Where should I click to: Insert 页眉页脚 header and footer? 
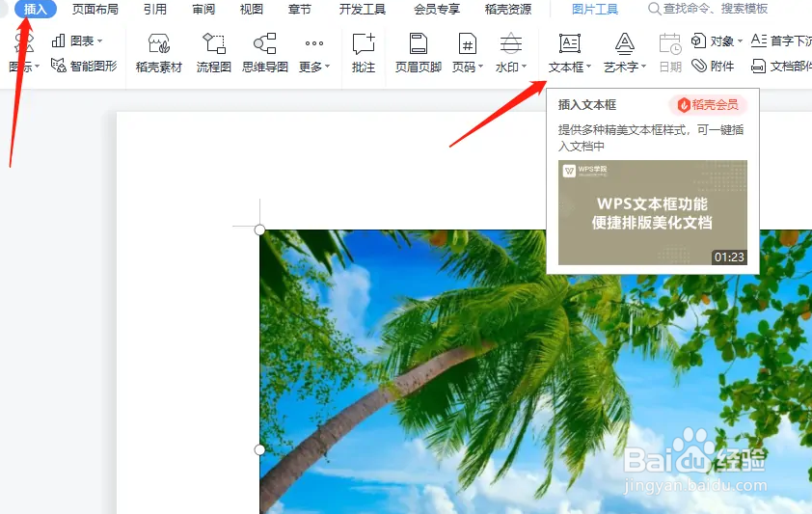pyautogui.click(x=418, y=53)
